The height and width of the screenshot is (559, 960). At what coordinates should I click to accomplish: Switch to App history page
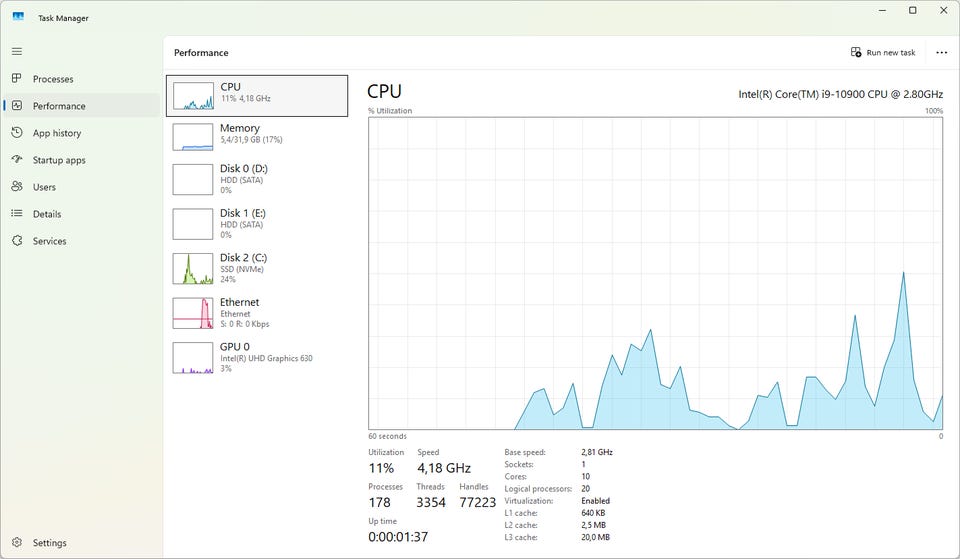point(57,133)
